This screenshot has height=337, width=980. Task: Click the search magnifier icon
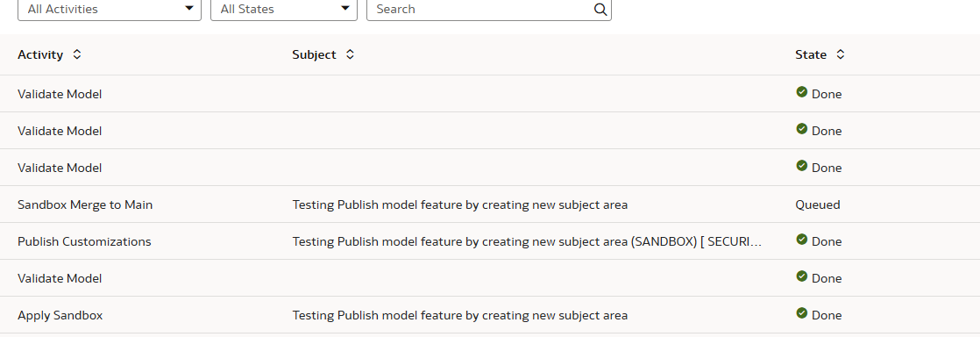[x=600, y=10]
